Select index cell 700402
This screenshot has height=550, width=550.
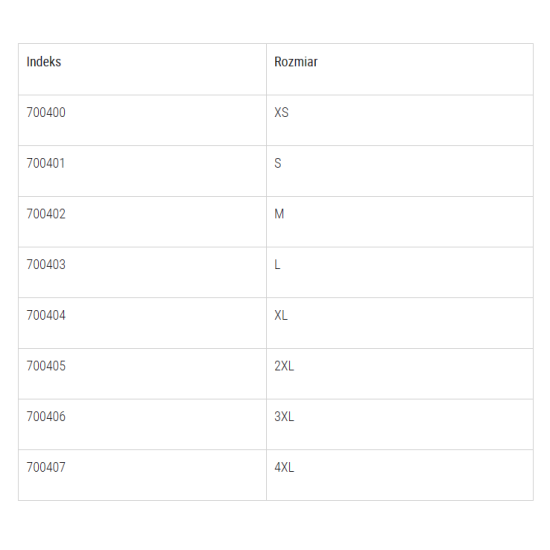pyautogui.click(x=142, y=222)
